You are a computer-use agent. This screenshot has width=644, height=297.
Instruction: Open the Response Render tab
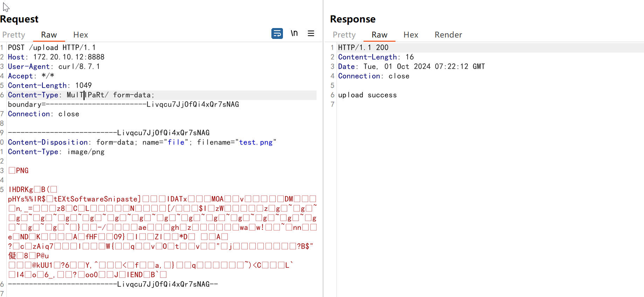(x=448, y=35)
